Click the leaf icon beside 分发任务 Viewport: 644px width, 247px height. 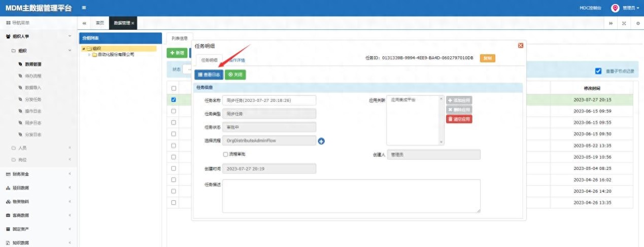point(20,99)
